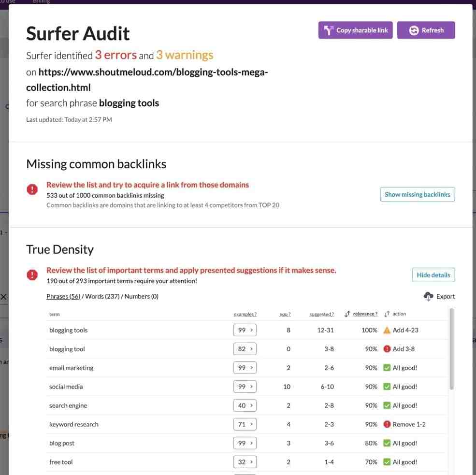Open the Phrases (56) view
This screenshot has width=476, height=475.
point(63,296)
